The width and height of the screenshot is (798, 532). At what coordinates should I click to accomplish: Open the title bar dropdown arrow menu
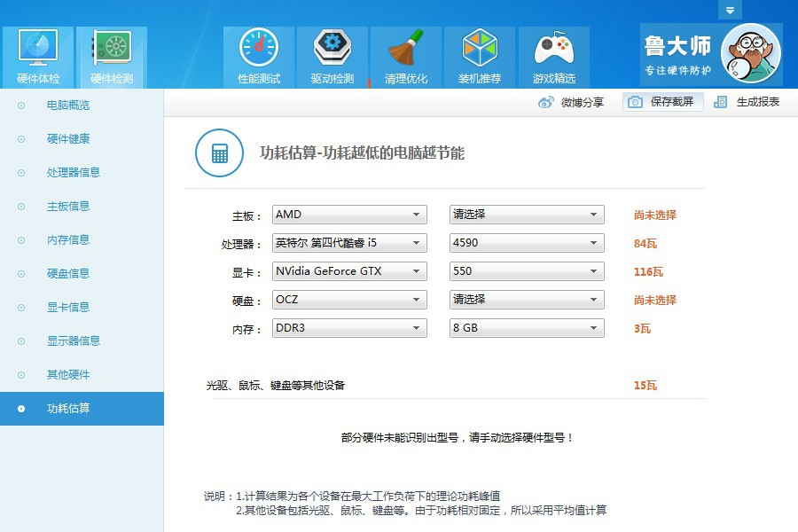click(x=730, y=10)
